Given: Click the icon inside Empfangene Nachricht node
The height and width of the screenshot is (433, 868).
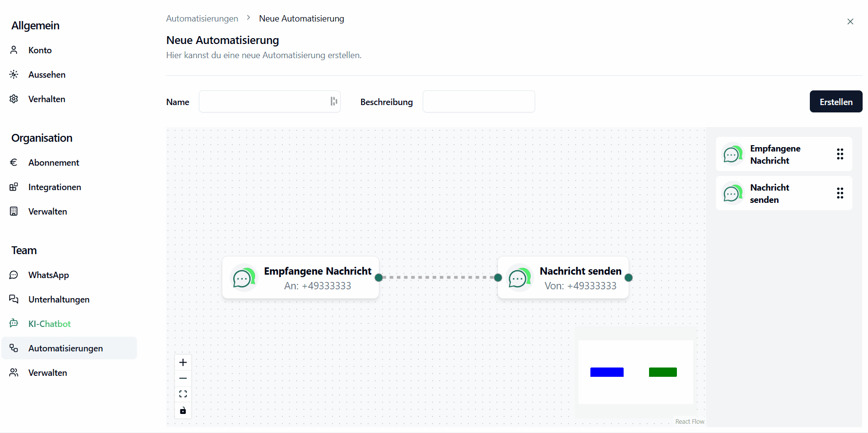Looking at the screenshot, I should click(244, 278).
